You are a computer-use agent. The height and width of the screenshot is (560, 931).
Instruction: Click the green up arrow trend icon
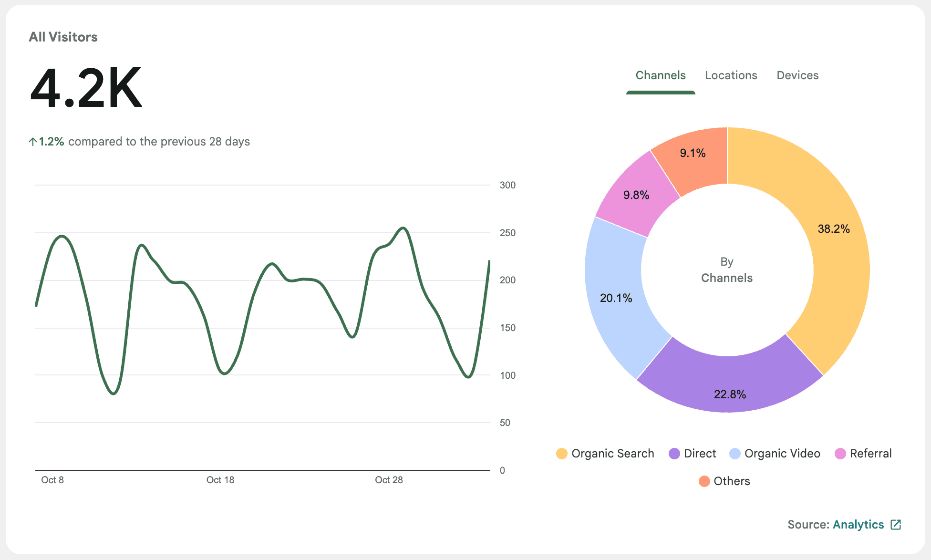click(x=33, y=142)
